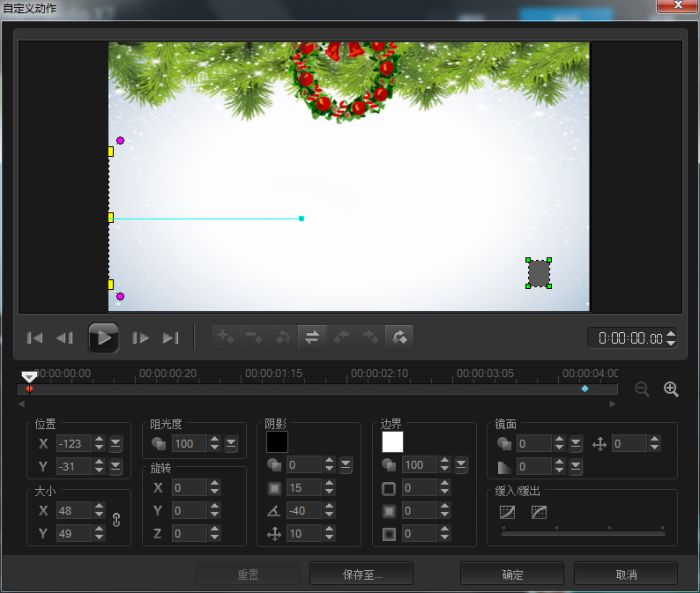Enable the ease-out option
This screenshot has height=593, width=700.
click(539, 512)
